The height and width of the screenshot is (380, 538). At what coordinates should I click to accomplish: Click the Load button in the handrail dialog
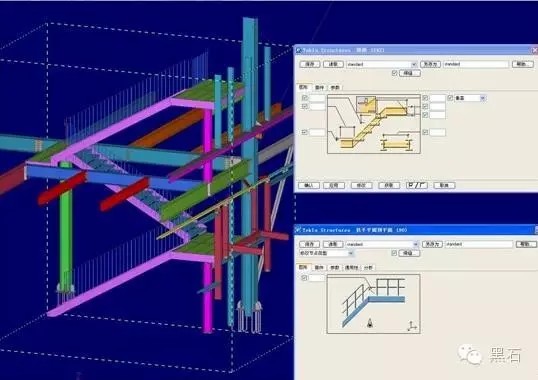pyautogui.click(x=333, y=244)
